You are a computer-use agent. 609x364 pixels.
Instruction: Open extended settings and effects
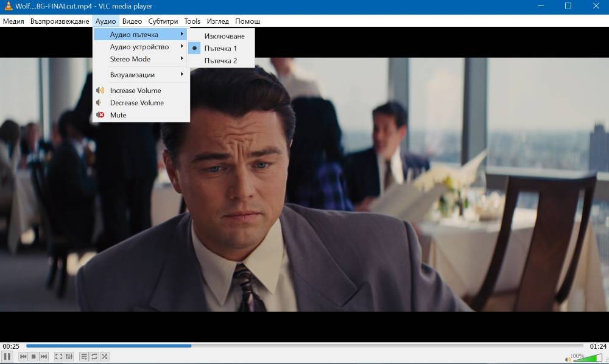69,356
